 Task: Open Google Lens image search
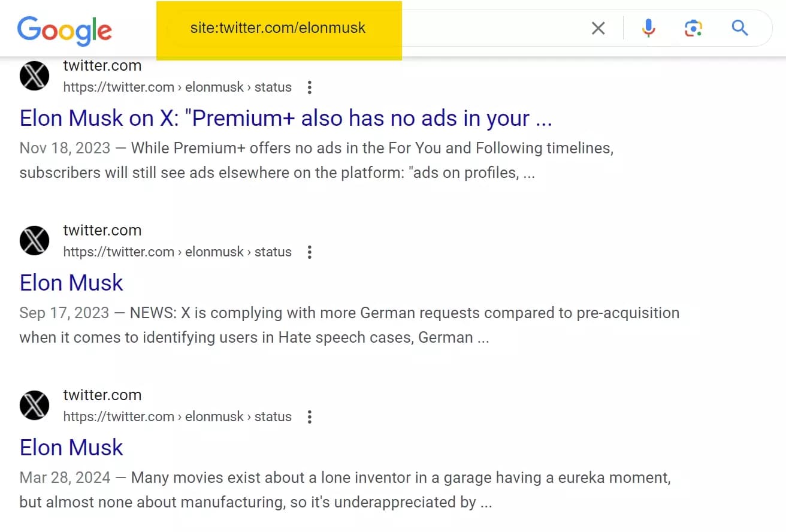click(x=693, y=28)
